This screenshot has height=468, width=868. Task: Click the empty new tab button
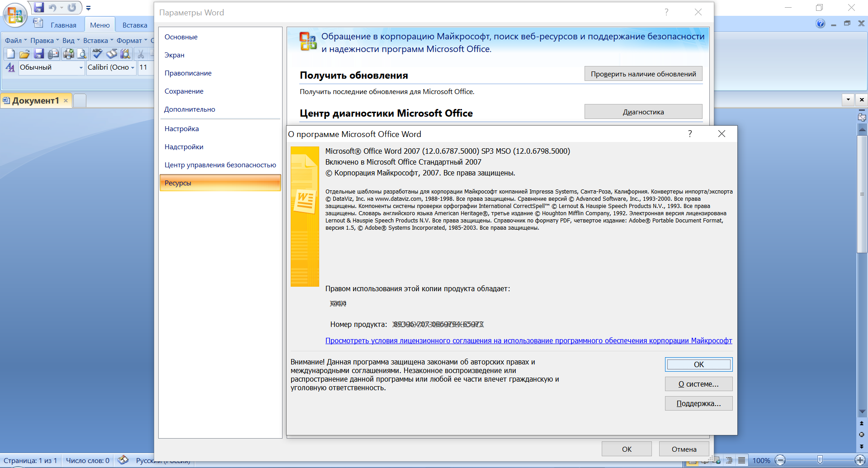[x=80, y=101]
